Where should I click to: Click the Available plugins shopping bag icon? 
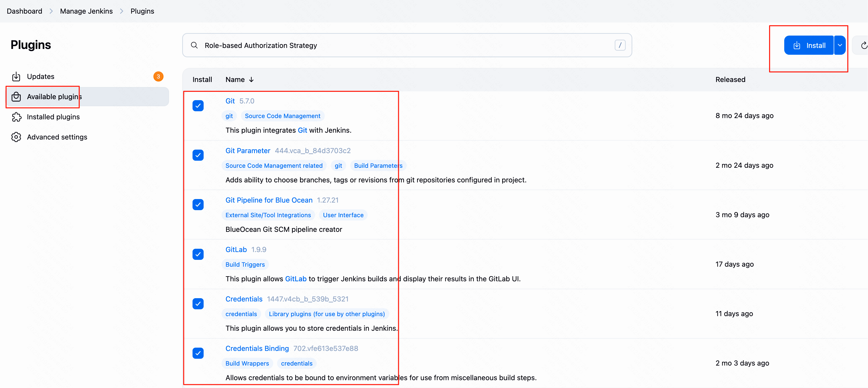(x=16, y=97)
